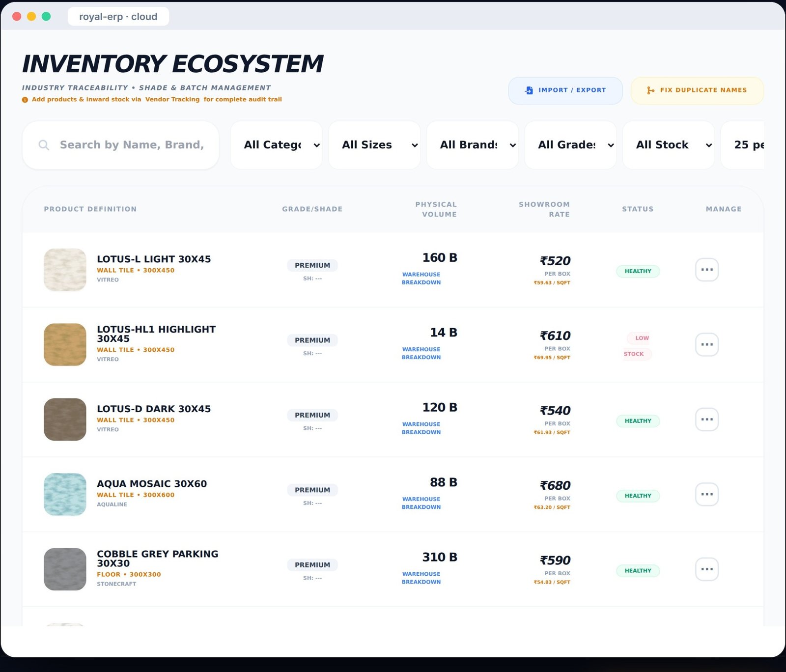Click the Physical Volume column header

(436, 209)
